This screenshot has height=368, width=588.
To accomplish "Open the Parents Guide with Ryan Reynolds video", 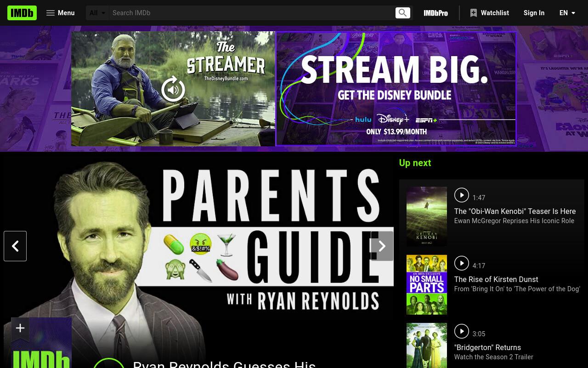I will click(x=198, y=260).
